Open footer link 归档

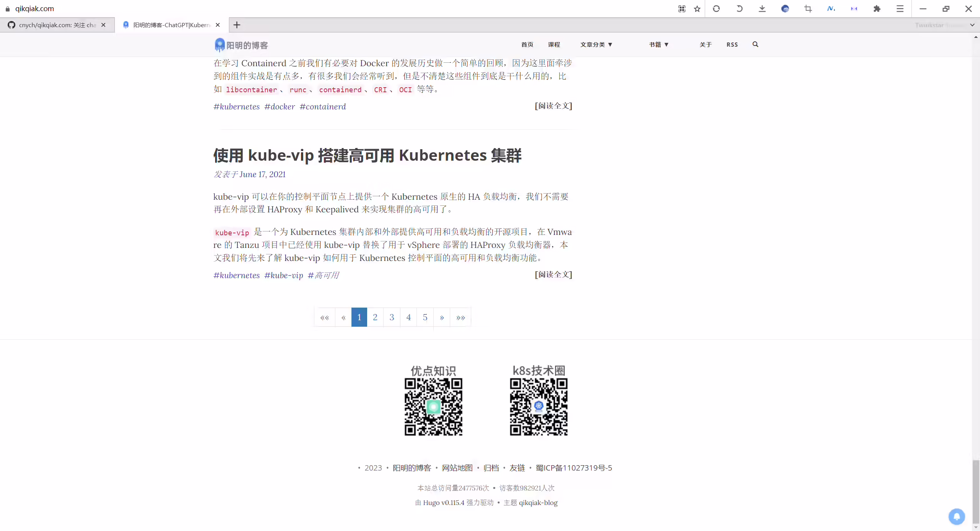click(491, 468)
